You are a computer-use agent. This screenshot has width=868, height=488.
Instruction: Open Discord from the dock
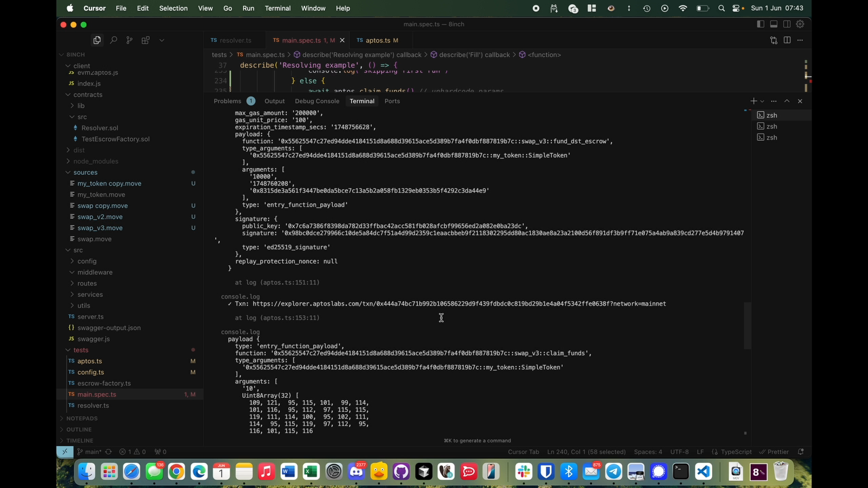click(x=356, y=470)
